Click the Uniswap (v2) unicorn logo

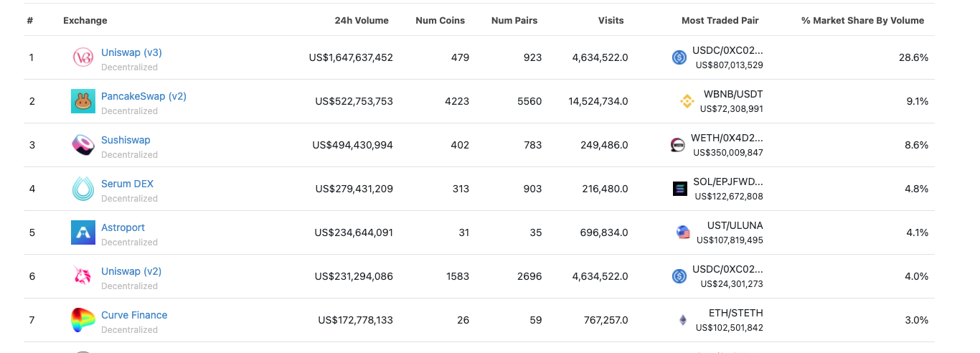click(83, 276)
